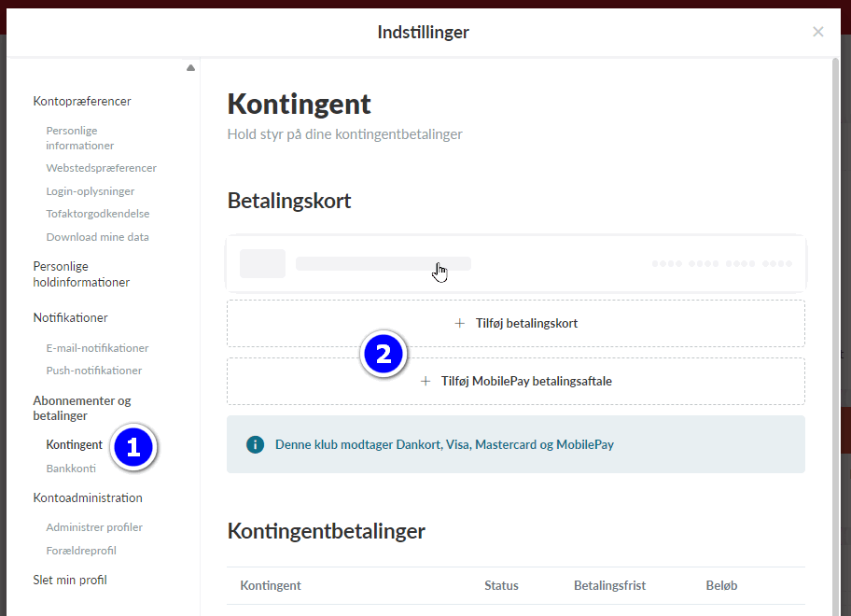Click the main content vertical scrollbar
851x616 pixels.
836,337
